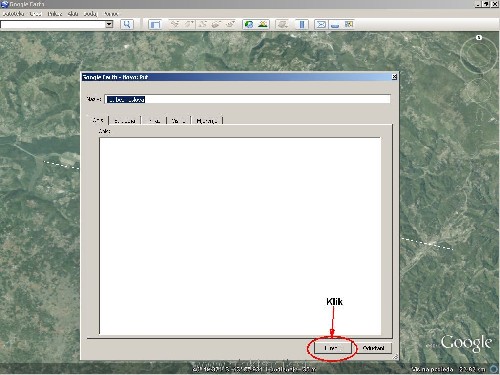Viewport: 500px width, 375px height.
Task: Click the Record Tour toolbar icon
Action: pos(230,24)
